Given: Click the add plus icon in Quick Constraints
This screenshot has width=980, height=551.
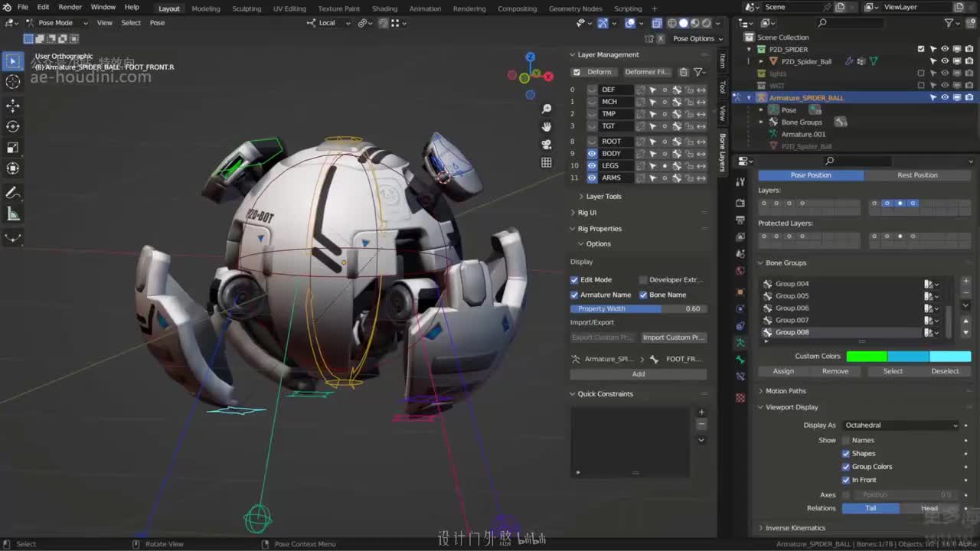Looking at the screenshot, I should point(701,412).
